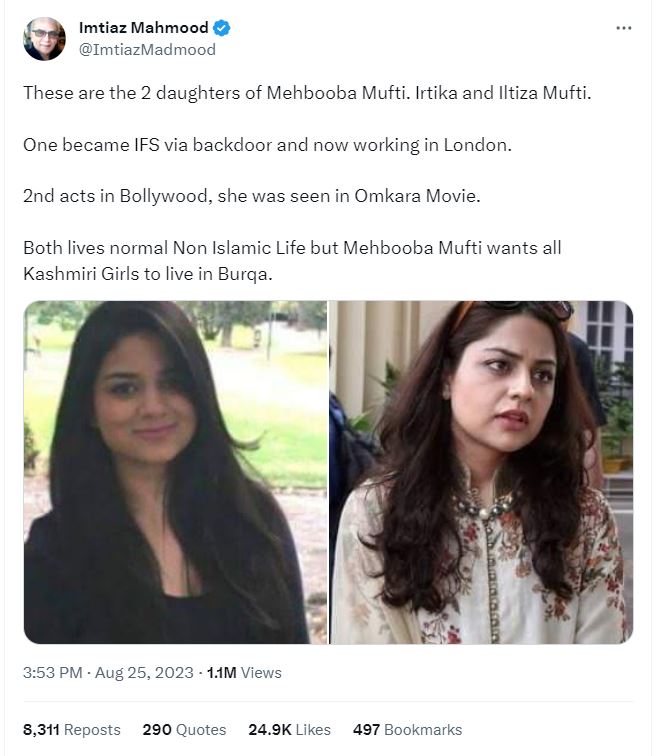The image size is (658, 756).
Task: View the 1.1M Views count
Action: [x=243, y=673]
